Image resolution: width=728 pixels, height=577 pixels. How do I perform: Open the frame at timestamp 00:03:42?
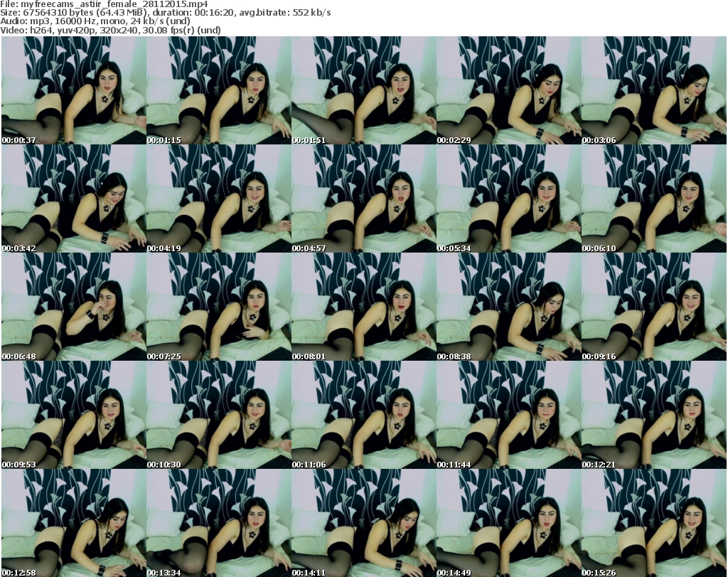(74, 198)
